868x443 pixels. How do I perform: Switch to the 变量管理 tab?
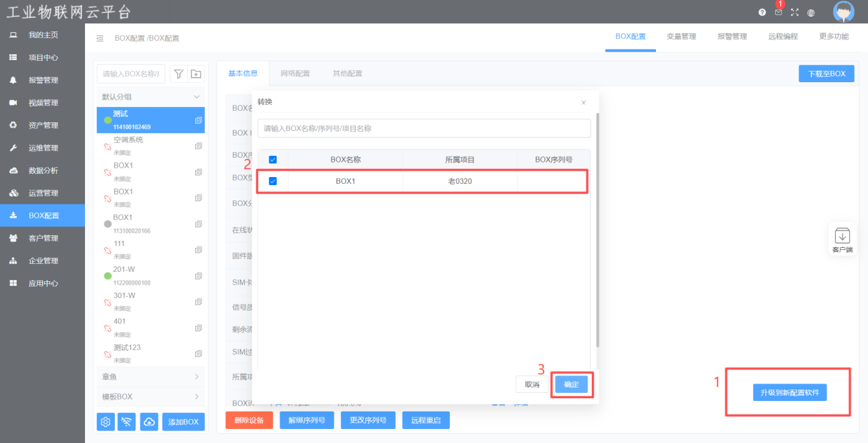pyautogui.click(x=681, y=37)
